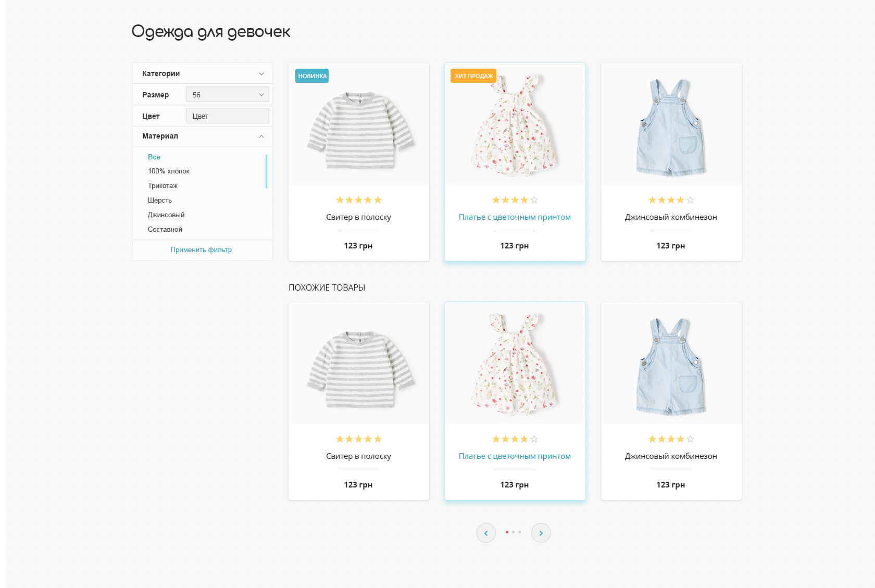
Task: Open top Джинсовый комбинезон product title
Action: (671, 217)
